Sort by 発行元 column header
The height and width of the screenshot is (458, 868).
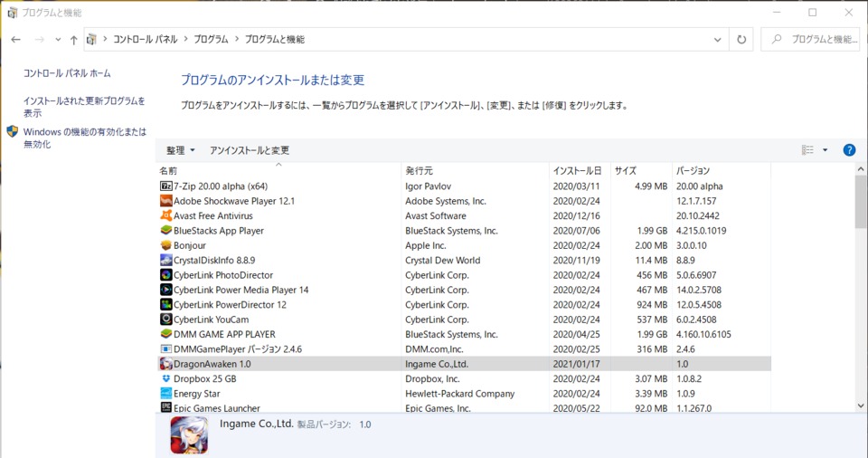(x=475, y=170)
